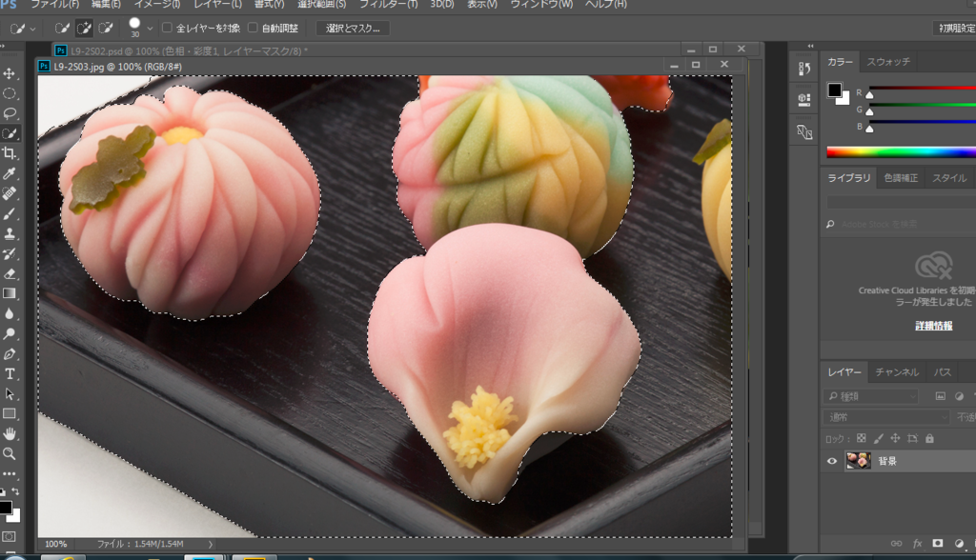This screenshot has width=976, height=560.
Task: Click Add to selection mode icon
Action: [84, 28]
